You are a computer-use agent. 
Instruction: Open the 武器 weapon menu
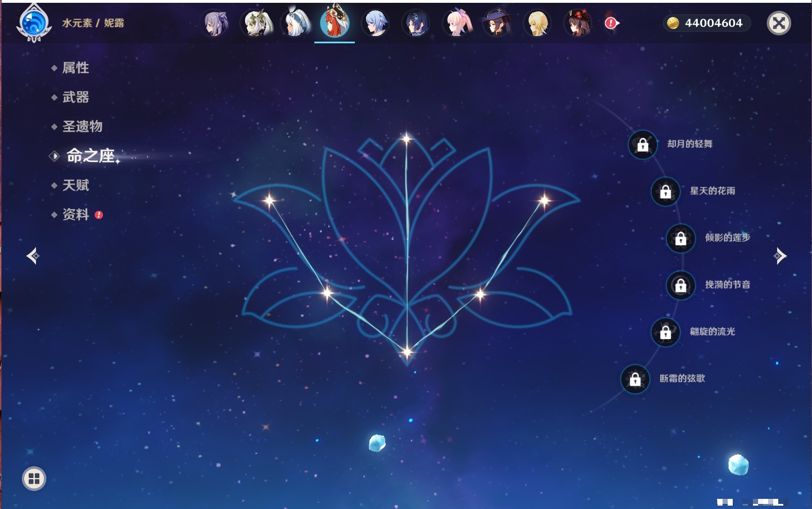click(75, 97)
